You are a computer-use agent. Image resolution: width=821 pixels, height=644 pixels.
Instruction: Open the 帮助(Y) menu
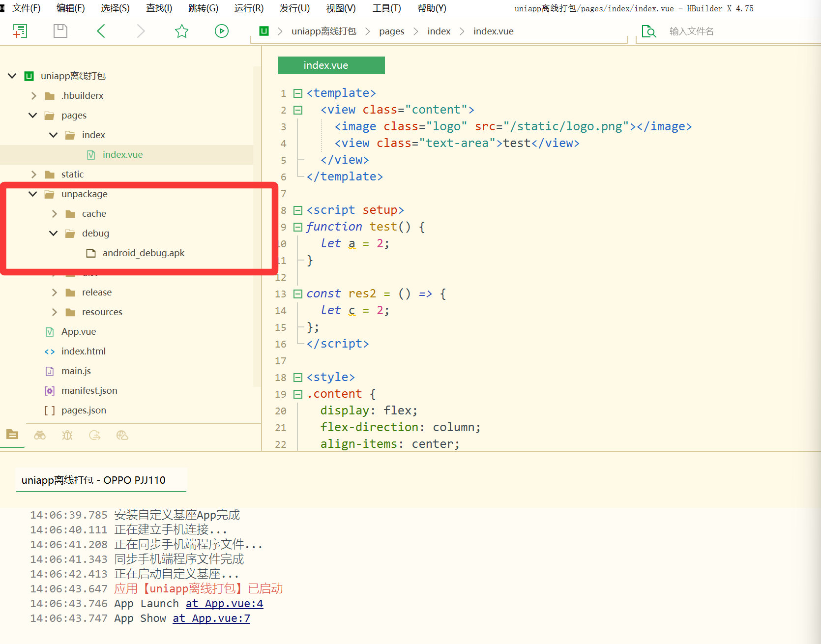coord(432,8)
